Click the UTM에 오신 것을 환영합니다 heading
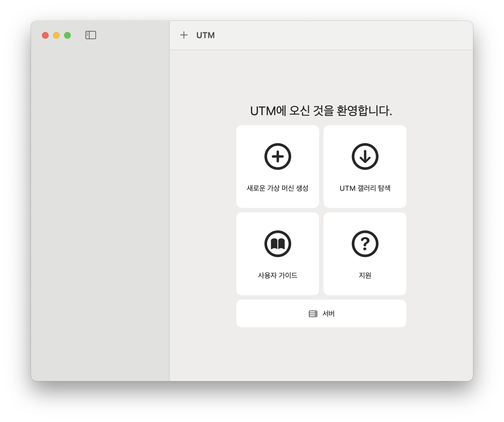Screen dimensions: 504x422 coord(321,111)
